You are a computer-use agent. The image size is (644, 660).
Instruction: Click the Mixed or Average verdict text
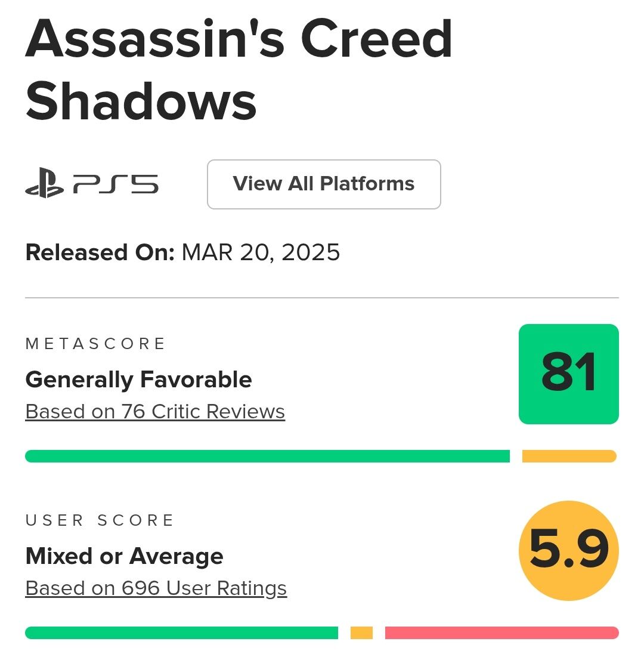[x=124, y=556]
